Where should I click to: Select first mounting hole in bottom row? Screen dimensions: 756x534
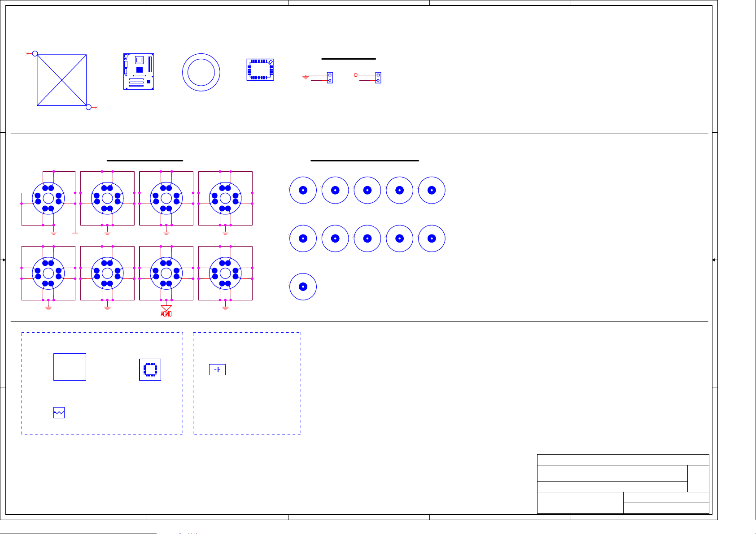click(x=48, y=273)
